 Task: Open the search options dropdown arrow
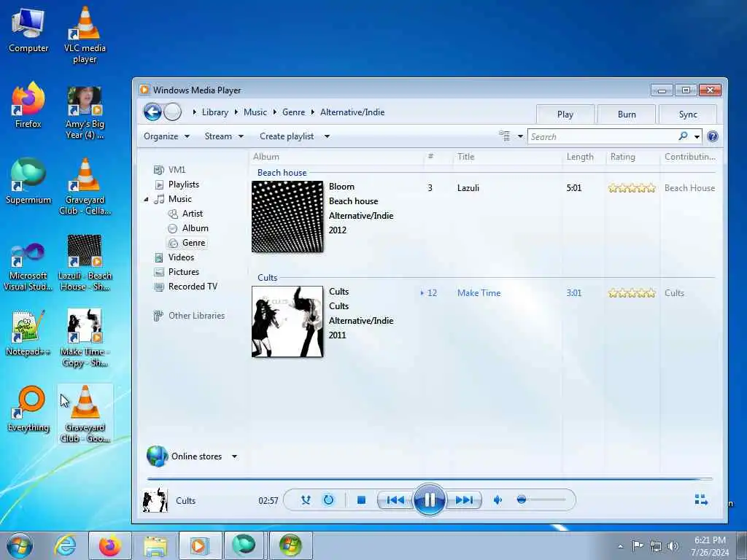(697, 136)
